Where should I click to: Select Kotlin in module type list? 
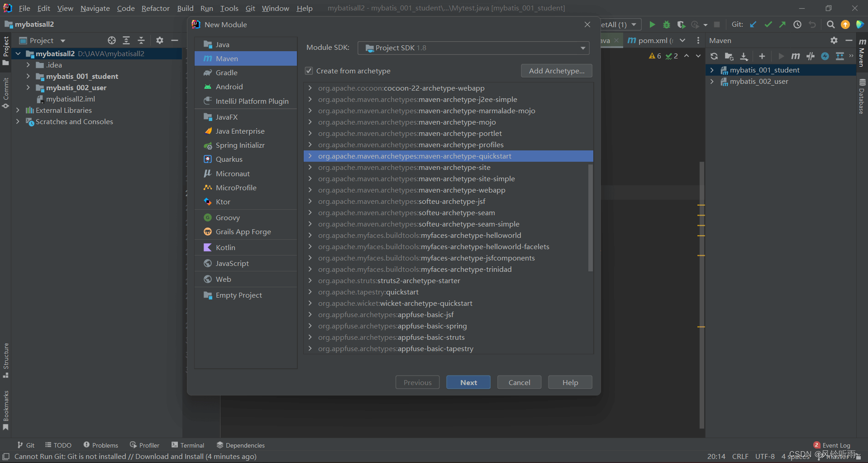(x=246, y=247)
